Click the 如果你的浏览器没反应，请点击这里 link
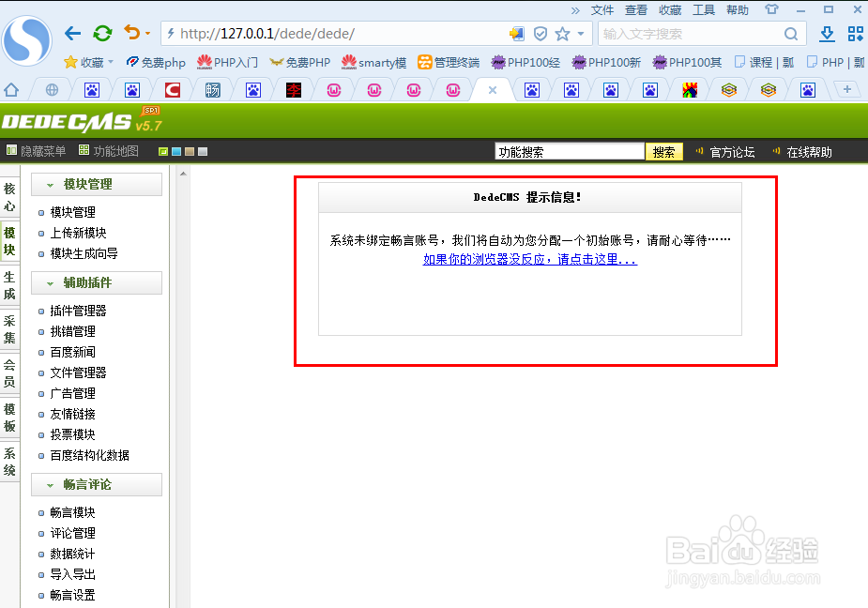868x608 pixels. click(x=530, y=259)
